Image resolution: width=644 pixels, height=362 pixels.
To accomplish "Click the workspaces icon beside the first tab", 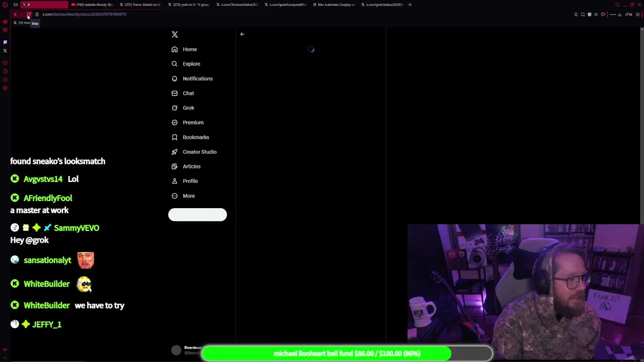I will 16,5.
